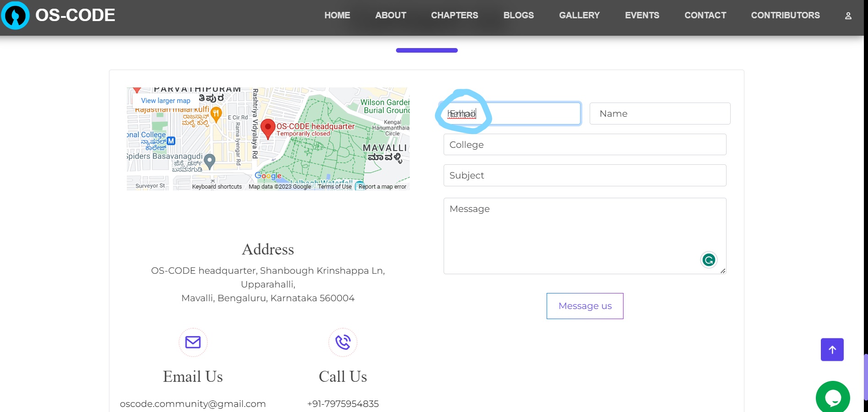The image size is (868, 412).
Task: Navigate to the CHAPTERS page
Action: [x=454, y=15]
